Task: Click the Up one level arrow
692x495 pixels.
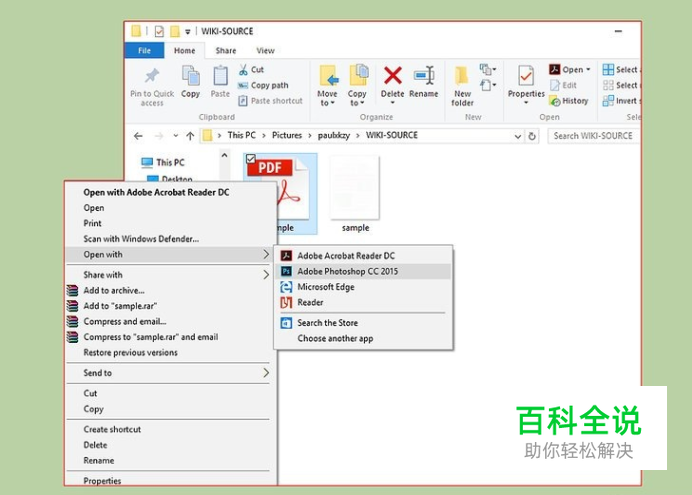Action: pos(190,136)
